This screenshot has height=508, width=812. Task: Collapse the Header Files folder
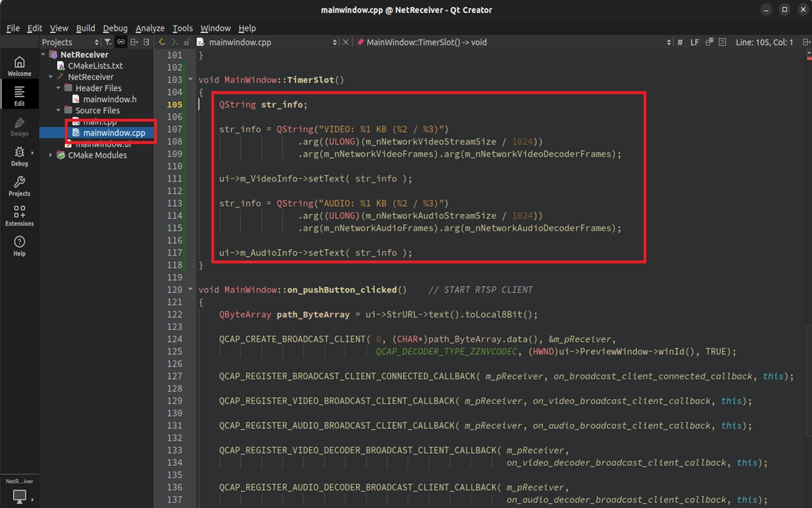[x=58, y=88]
